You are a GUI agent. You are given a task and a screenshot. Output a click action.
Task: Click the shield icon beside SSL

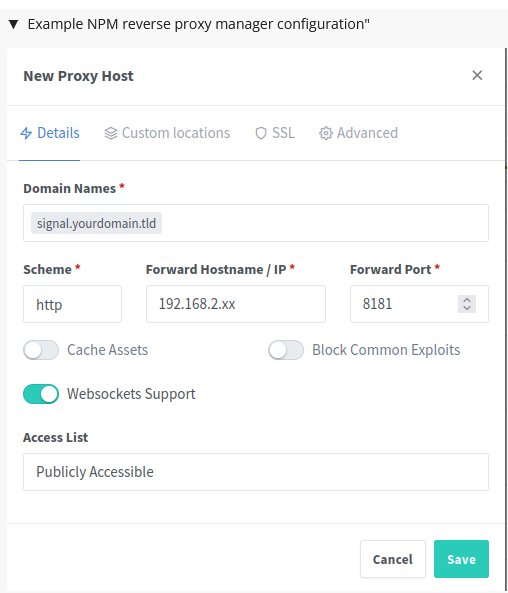pos(261,133)
